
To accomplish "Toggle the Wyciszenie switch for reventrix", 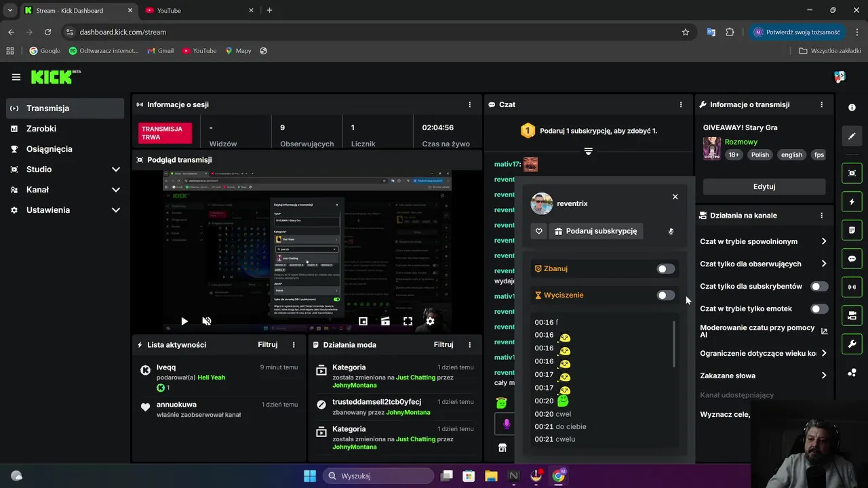I will click(666, 296).
